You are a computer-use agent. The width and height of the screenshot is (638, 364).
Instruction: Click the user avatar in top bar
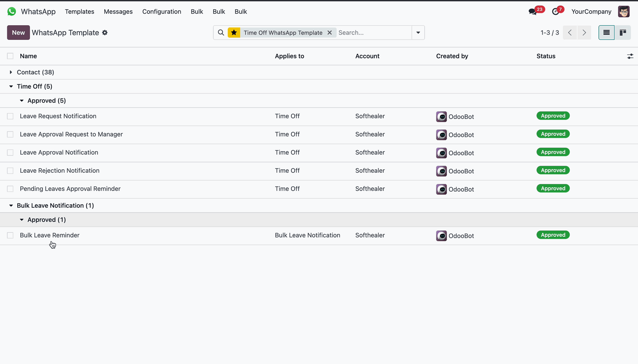click(623, 12)
